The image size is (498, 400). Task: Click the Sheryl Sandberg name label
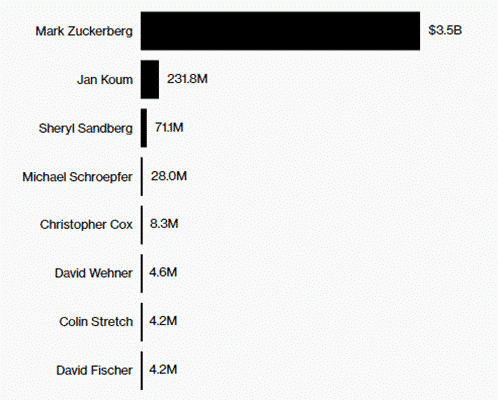point(86,129)
